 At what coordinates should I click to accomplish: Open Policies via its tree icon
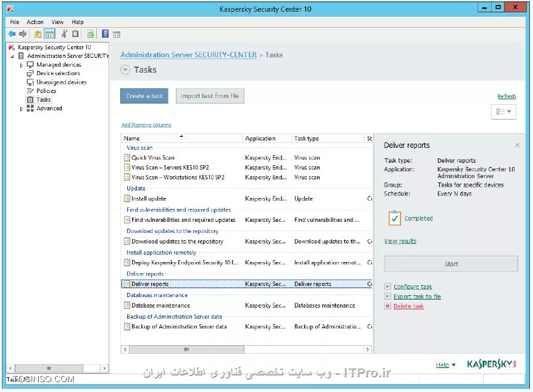pyautogui.click(x=30, y=91)
